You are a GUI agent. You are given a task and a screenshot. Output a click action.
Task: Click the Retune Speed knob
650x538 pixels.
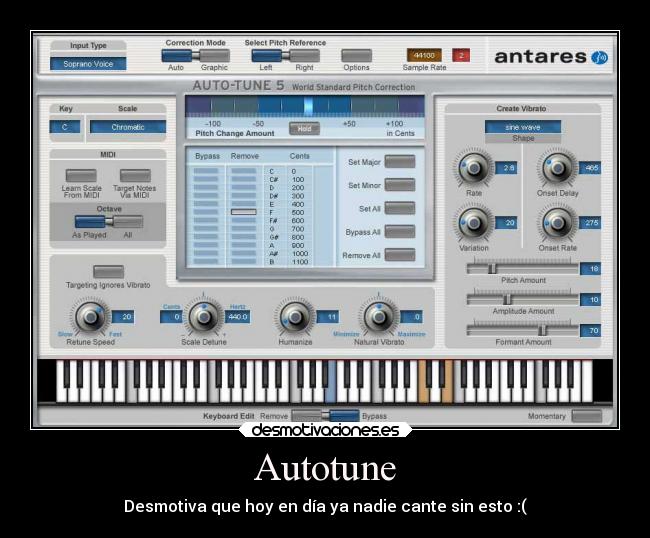pyautogui.click(x=90, y=317)
